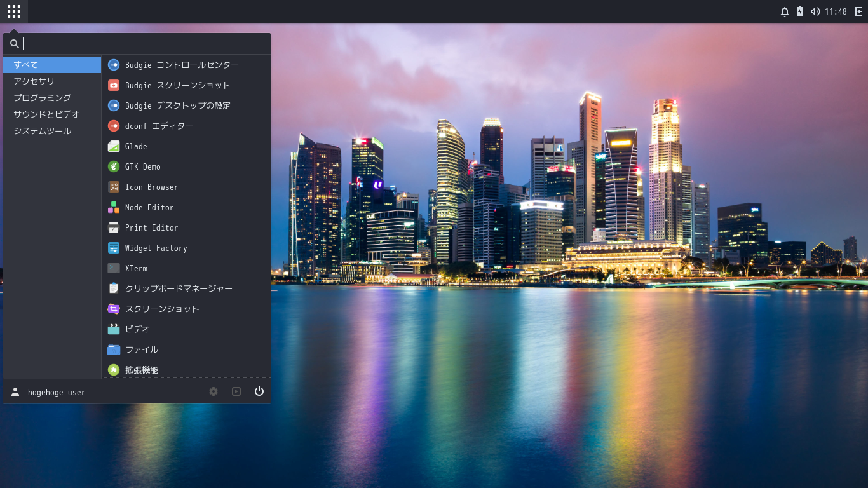Viewport: 868px width, 488px height.
Task: Launch Budgie スクリーンショット icon
Action: [x=114, y=85]
